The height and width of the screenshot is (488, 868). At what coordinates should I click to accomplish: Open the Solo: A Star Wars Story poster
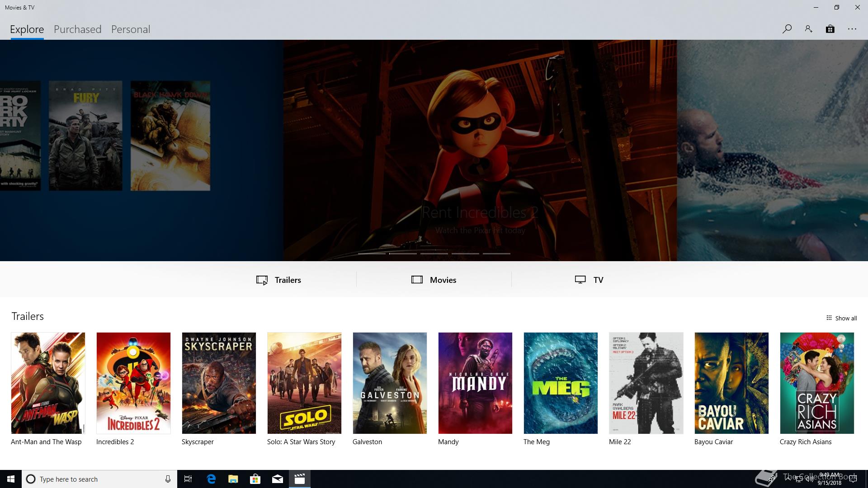click(x=304, y=383)
